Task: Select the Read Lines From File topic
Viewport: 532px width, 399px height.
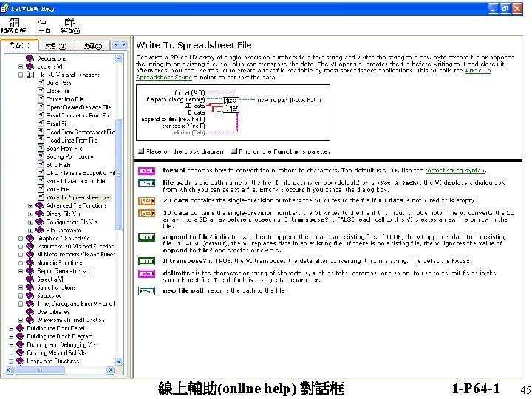Action: point(72,140)
